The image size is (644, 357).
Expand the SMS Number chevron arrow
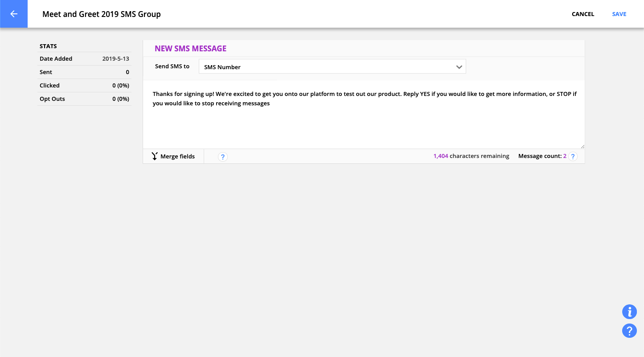coord(459,67)
